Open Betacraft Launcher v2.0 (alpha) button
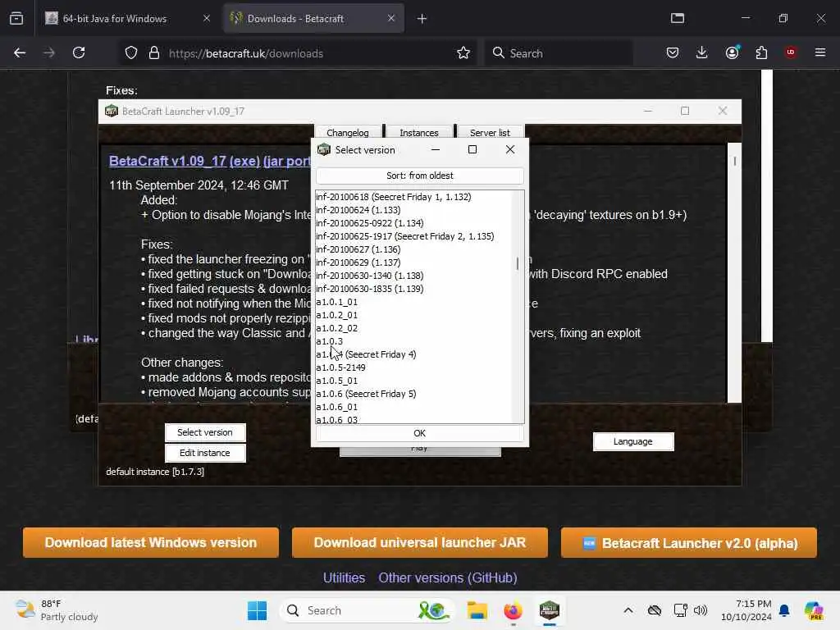840x630 pixels. pyautogui.click(x=689, y=543)
